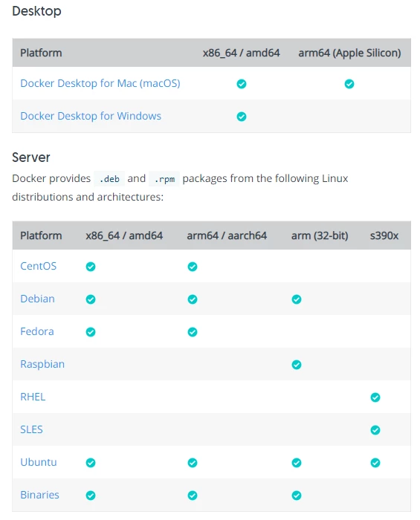Click Raspbian arm (32-bit) checkmark icon
420x520 pixels.
(x=297, y=365)
